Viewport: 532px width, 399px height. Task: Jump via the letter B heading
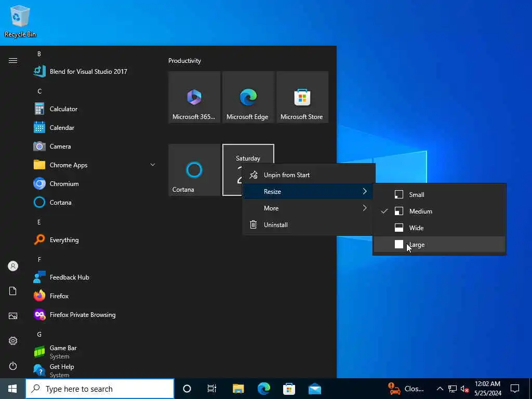point(39,54)
